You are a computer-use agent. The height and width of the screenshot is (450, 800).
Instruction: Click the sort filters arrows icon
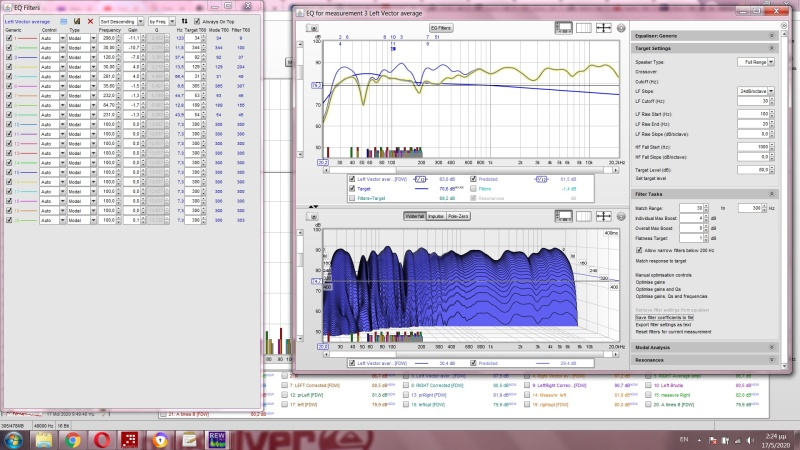pyautogui.click(x=186, y=20)
